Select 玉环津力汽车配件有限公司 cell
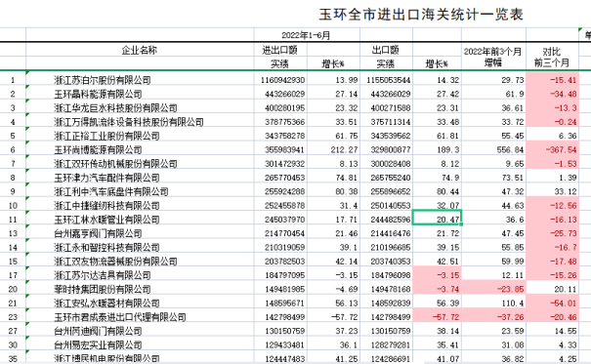The width and height of the screenshot is (591, 364). coord(106,178)
